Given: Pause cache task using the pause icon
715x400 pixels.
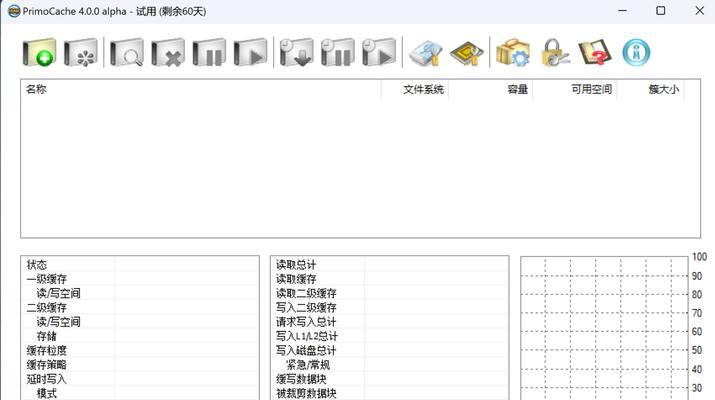Looking at the screenshot, I should click(209, 52).
